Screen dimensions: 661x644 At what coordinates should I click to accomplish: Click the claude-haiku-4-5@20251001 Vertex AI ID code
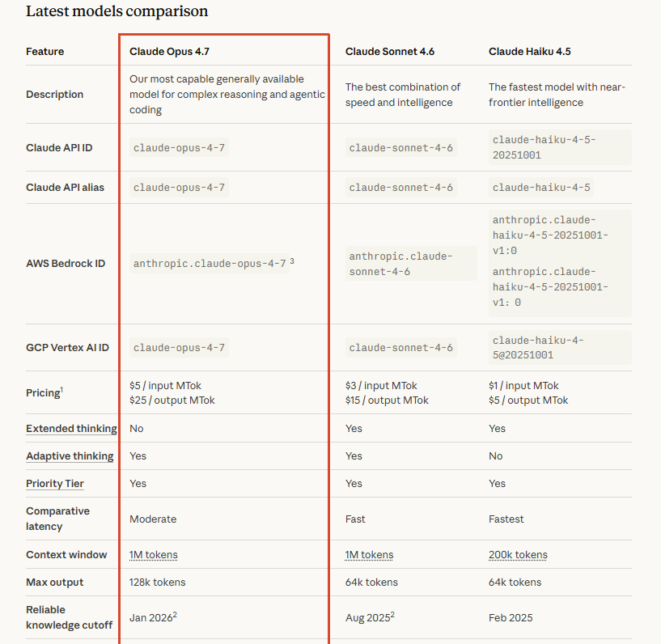click(x=538, y=348)
